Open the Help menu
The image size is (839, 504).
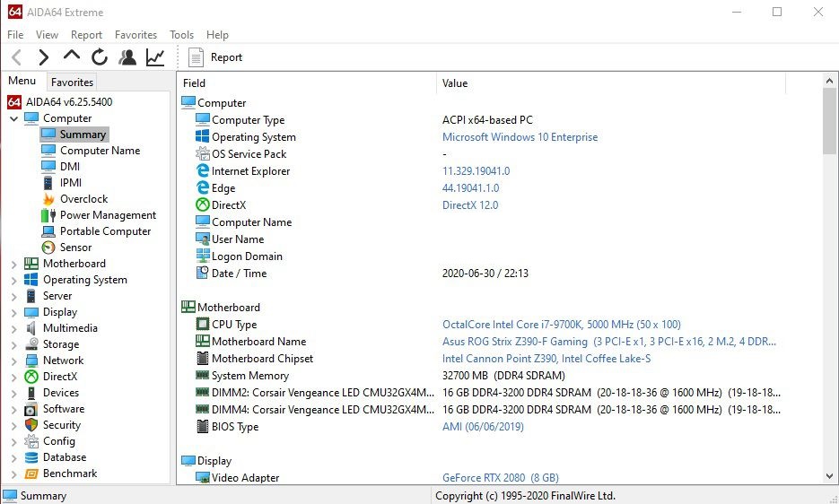point(217,35)
